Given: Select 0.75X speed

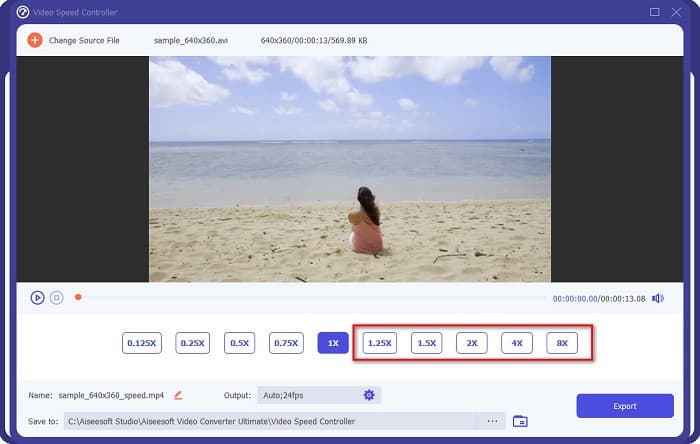Looking at the screenshot, I should [x=286, y=343].
